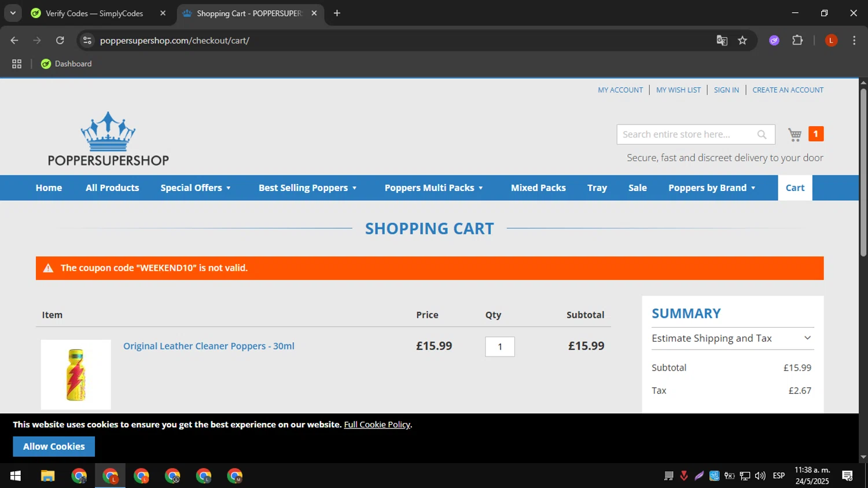Open Original Leather Cleaner Poppers product link
The width and height of the screenshot is (868, 488).
tap(209, 346)
